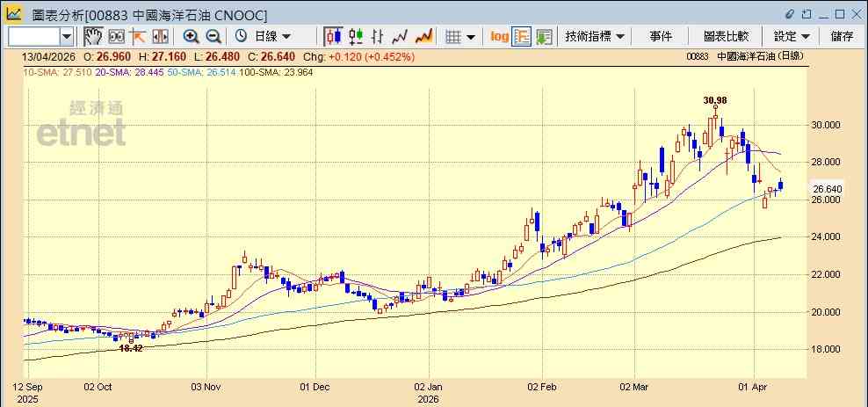
Task: Switch to orange area chart style
Action: [423, 37]
